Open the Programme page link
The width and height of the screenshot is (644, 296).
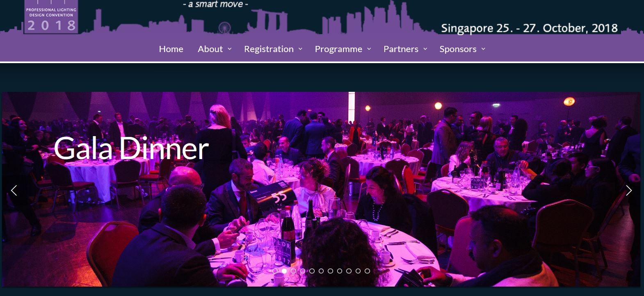(x=338, y=49)
